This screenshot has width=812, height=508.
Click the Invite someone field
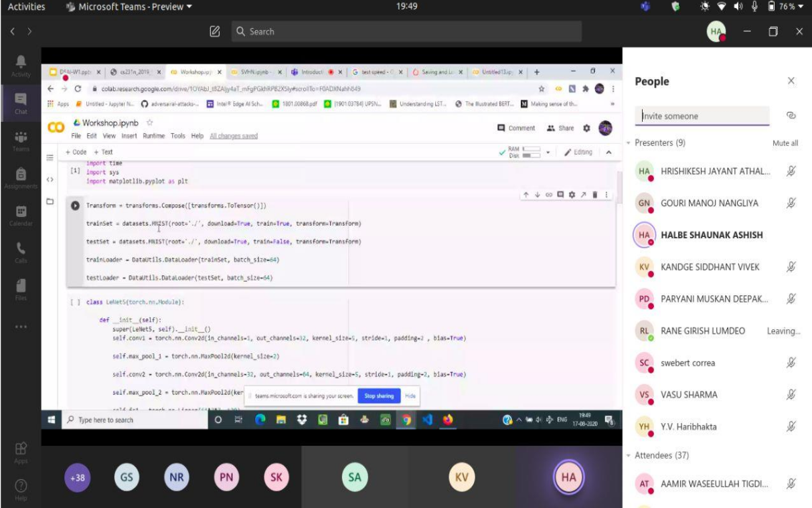coord(702,116)
